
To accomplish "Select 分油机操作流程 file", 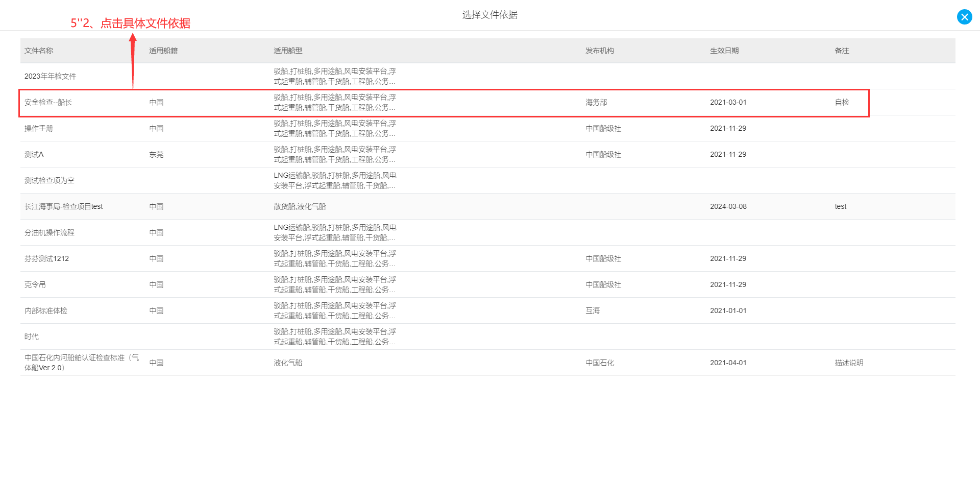I will pyautogui.click(x=50, y=232).
